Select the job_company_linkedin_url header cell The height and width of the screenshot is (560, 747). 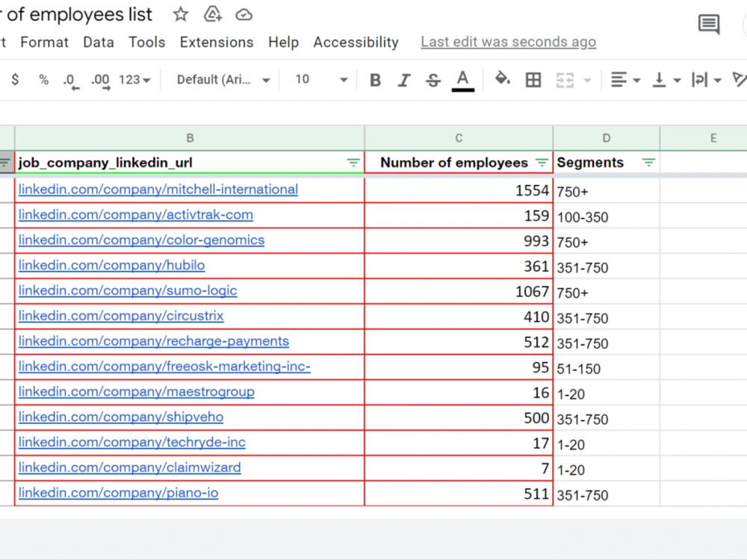coord(190,162)
